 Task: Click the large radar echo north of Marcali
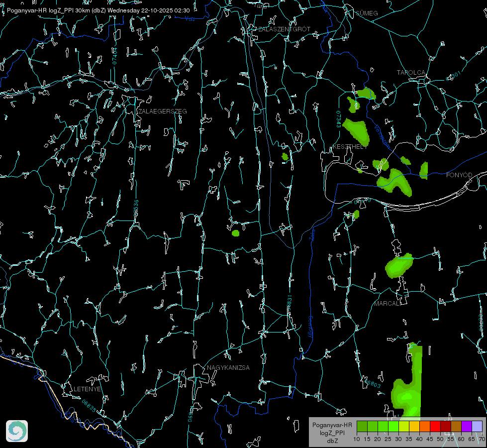(x=399, y=265)
